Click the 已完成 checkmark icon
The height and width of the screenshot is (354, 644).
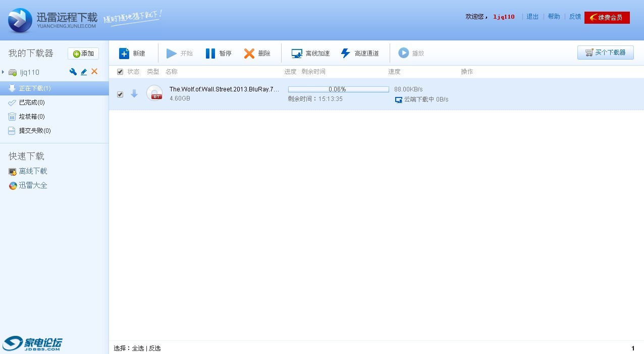pos(12,103)
